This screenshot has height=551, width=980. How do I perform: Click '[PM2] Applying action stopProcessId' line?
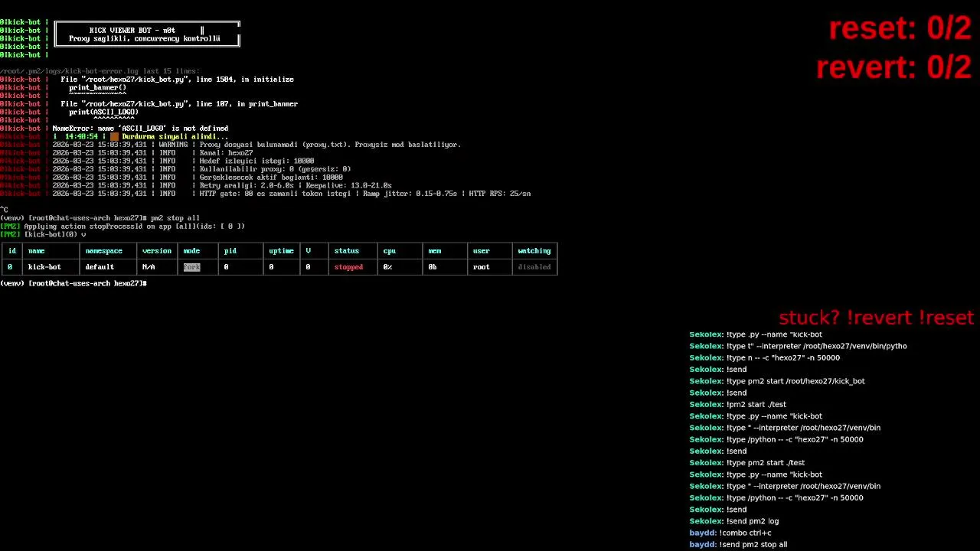point(122,227)
